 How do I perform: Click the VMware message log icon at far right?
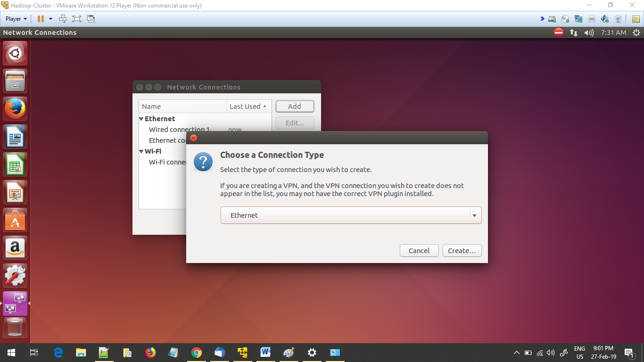pyautogui.click(x=636, y=19)
